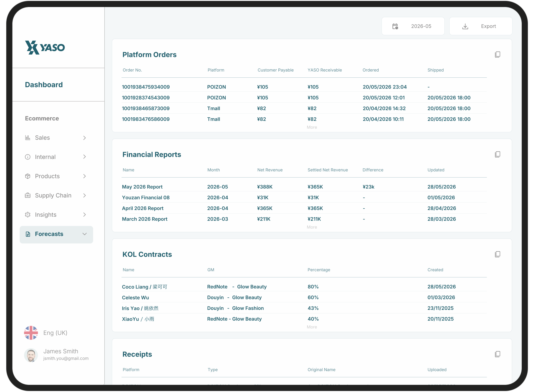The width and height of the screenshot is (533, 392).
Task: Click the ¥388K net revenue value
Action: [265, 187]
